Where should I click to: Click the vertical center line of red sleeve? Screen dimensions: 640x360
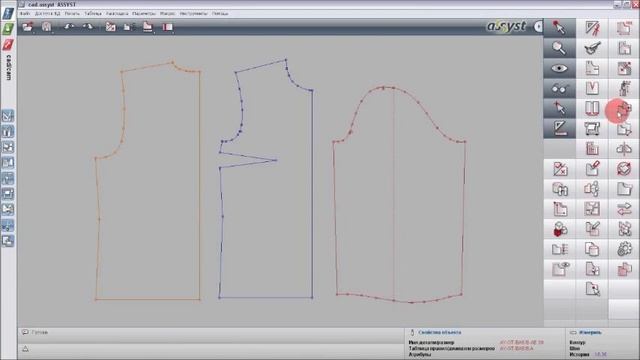(393, 194)
